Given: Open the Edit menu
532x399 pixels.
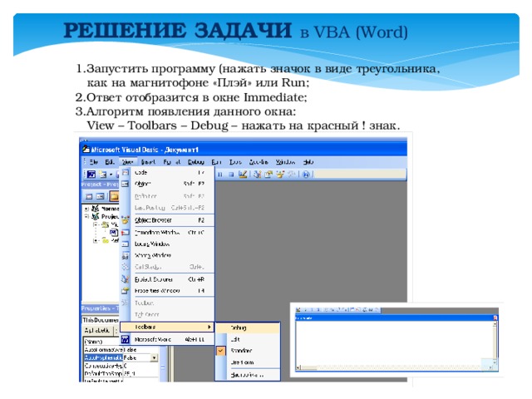Looking at the screenshot, I should [x=110, y=162].
